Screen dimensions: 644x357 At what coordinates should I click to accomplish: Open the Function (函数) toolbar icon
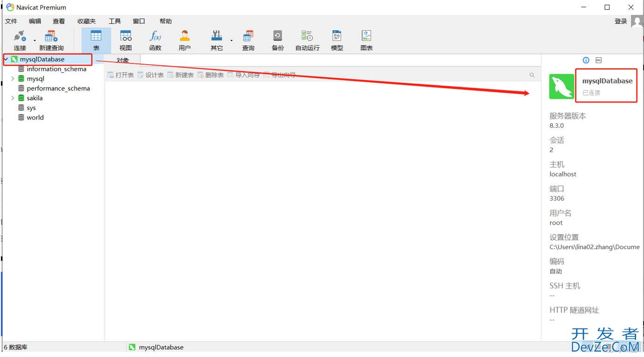[x=155, y=36]
